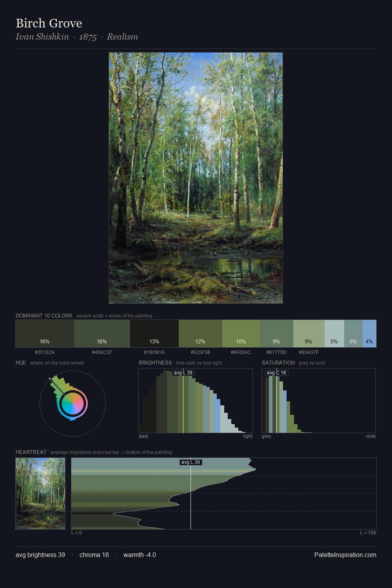Click the 'L = 100' axis label
Viewport: 392px width, 588px height.
point(368,533)
